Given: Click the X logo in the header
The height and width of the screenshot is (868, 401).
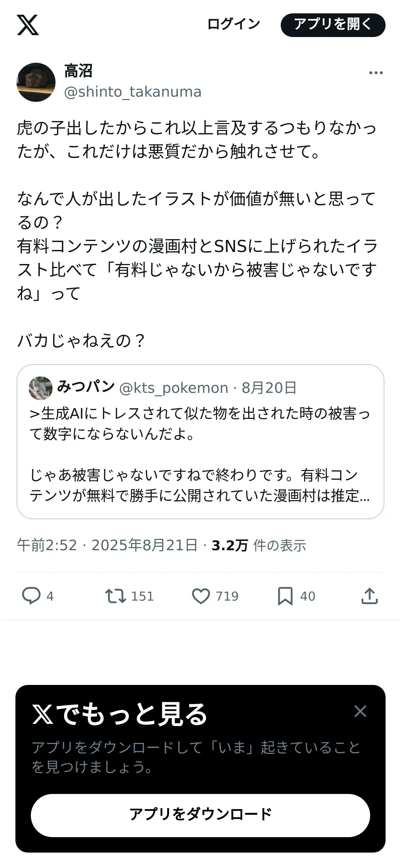Looking at the screenshot, I should click(x=28, y=25).
